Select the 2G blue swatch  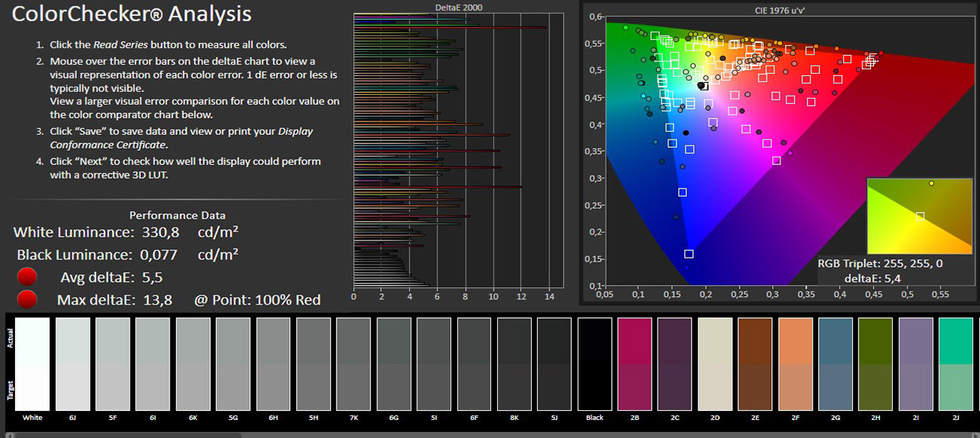click(835, 363)
